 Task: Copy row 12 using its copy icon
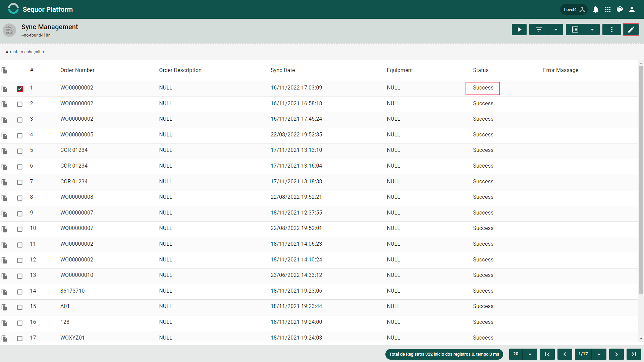click(x=4, y=260)
